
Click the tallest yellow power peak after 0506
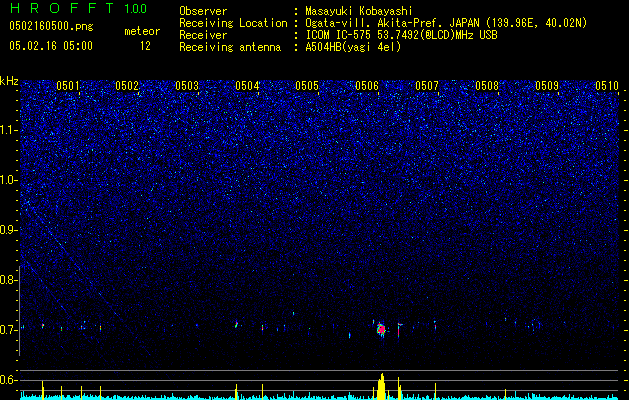tap(381, 386)
